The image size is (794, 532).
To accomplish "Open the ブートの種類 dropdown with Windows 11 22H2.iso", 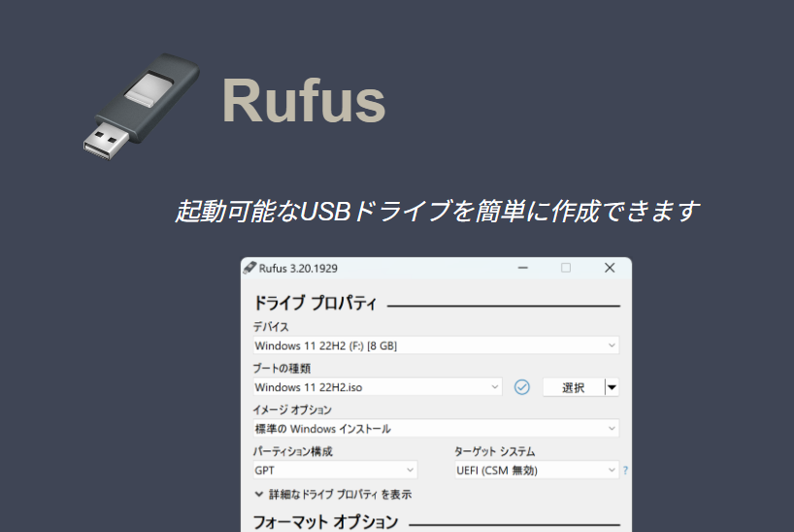I will tap(377, 387).
